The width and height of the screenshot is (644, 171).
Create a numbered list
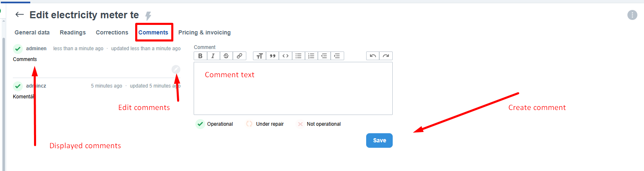[311, 56]
